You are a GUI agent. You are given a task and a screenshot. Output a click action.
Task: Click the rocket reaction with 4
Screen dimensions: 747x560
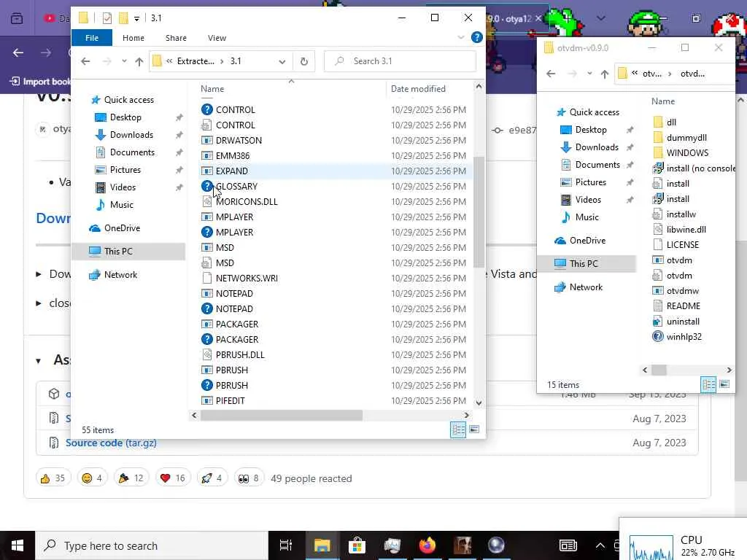coord(212,478)
